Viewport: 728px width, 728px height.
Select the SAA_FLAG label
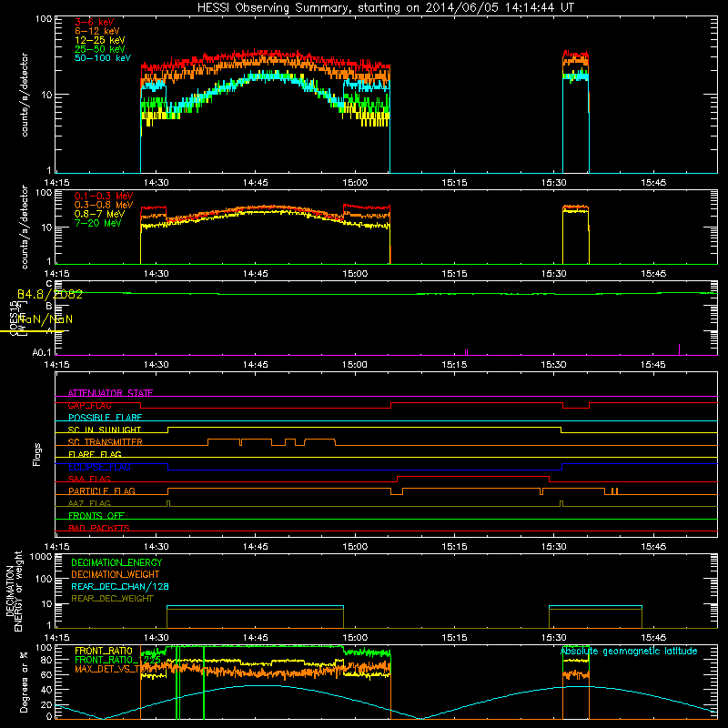[89, 480]
